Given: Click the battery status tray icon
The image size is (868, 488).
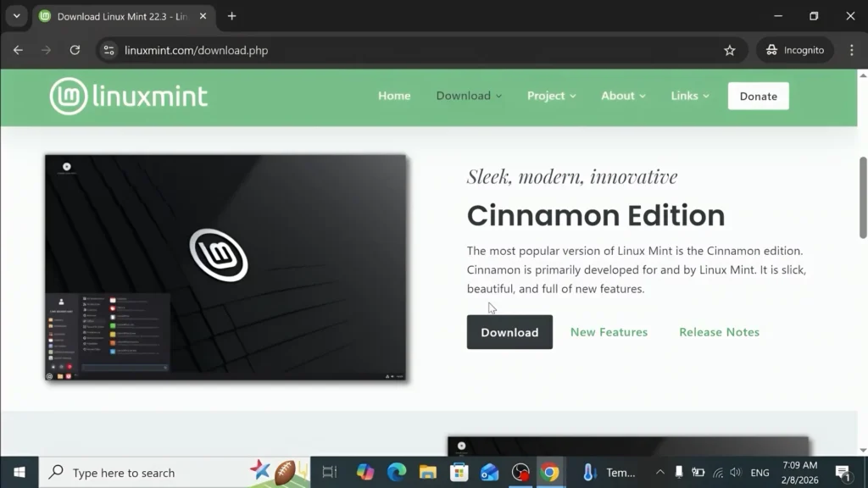Looking at the screenshot, I should (x=698, y=473).
